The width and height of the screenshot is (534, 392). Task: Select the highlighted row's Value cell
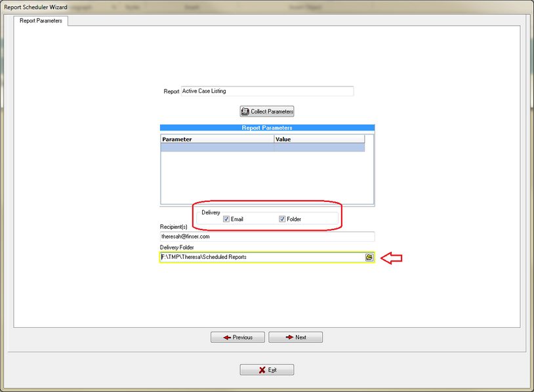[319, 147]
